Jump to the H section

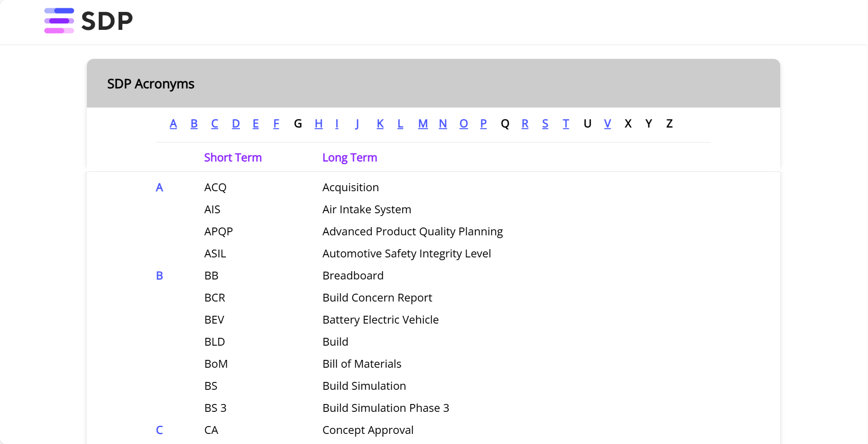point(319,124)
